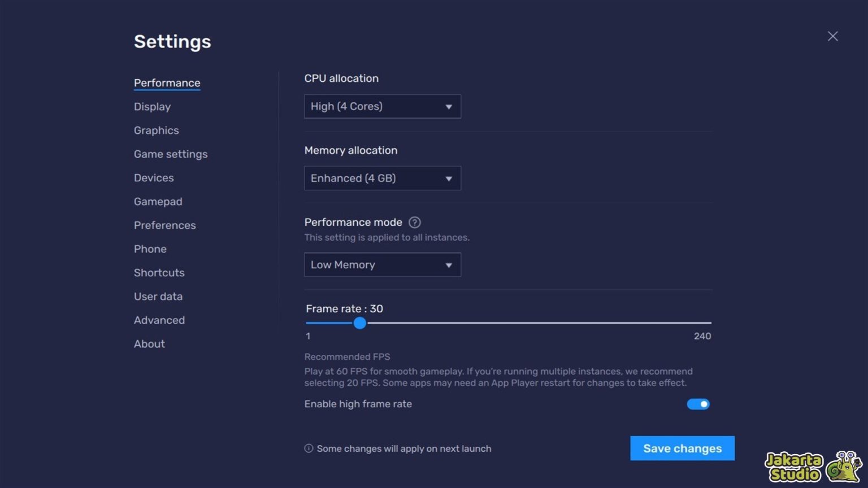Switch to the Display settings section
868x488 pixels.
(152, 106)
